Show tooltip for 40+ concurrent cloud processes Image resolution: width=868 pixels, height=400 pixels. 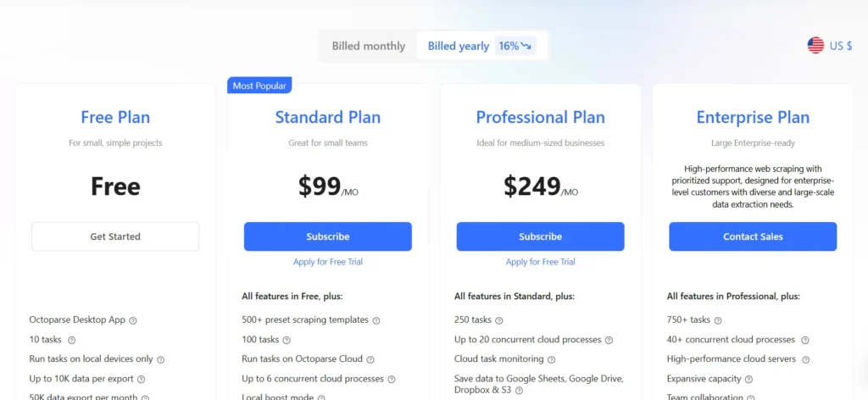[x=805, y=340]
